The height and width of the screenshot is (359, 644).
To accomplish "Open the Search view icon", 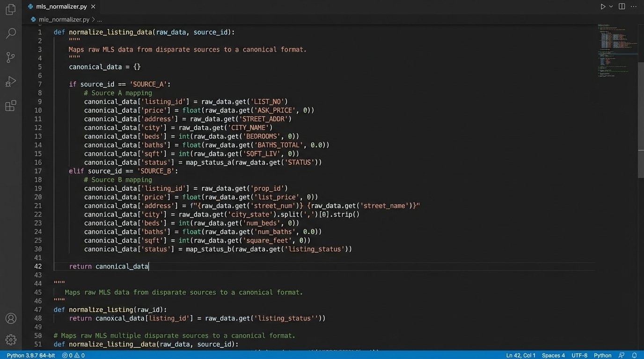I will click(x=10, y=34).
